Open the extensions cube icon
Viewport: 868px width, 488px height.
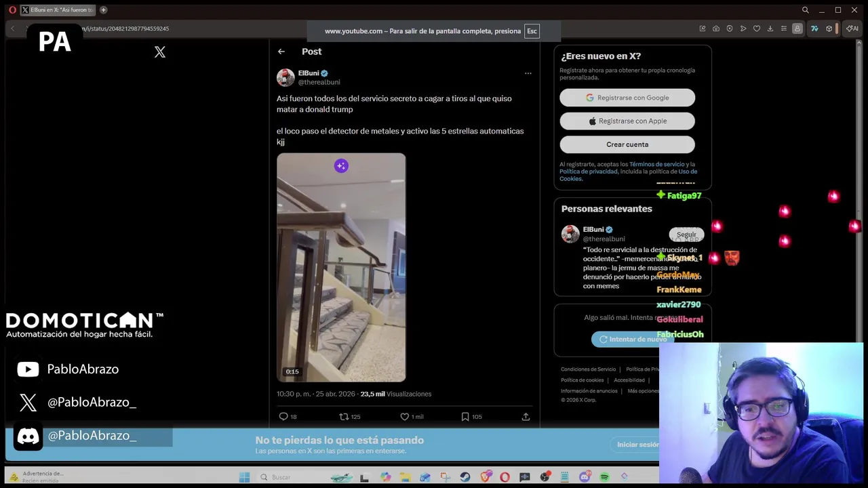[829, 28]
